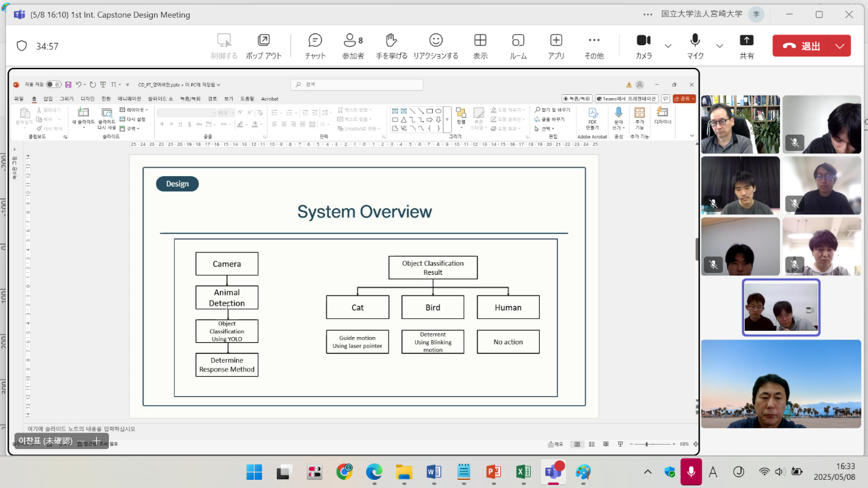Switch to Reading view in status bar
The image size is (868, 488).
click(x=607, y=444)
